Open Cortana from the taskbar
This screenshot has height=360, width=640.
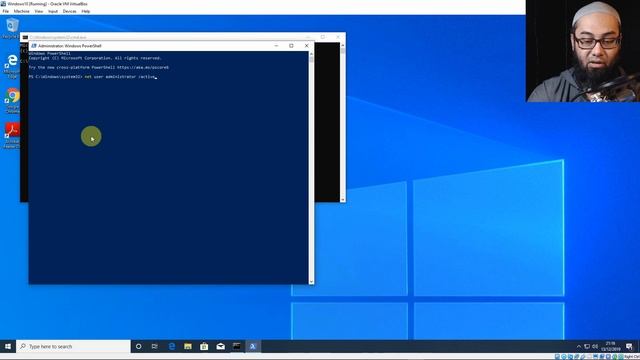(138, 346)
